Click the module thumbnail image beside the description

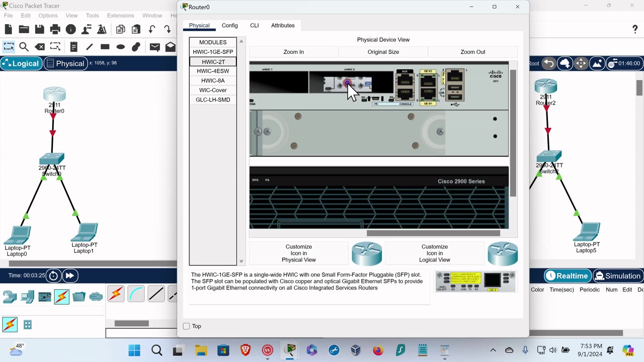pyautogui.click(x=475, y=282)
